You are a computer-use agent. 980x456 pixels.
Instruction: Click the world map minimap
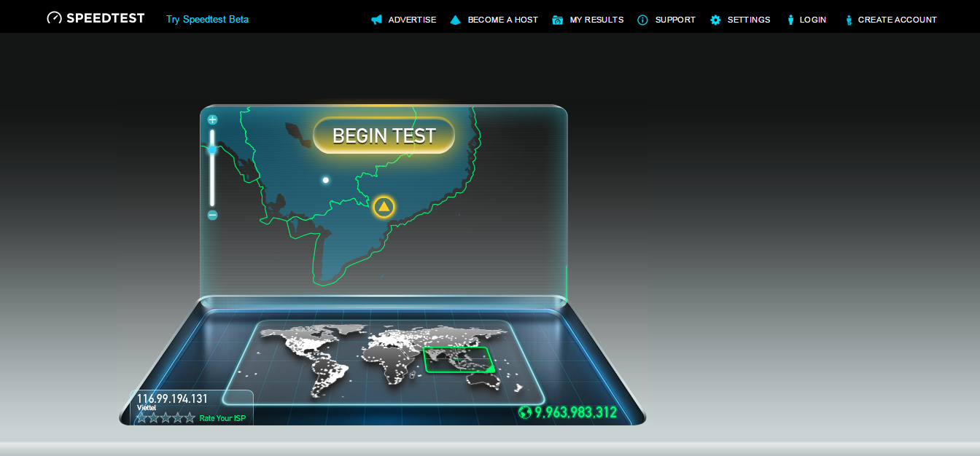tap(384, 362)
